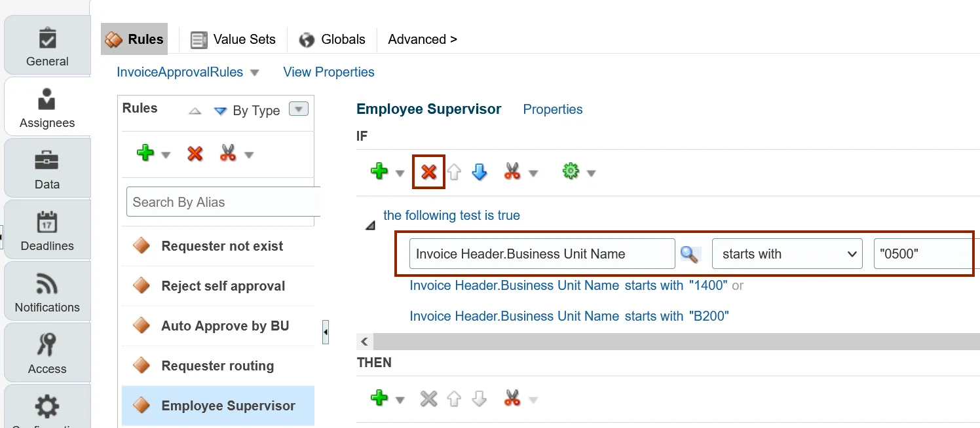
Task: Open the Deadlines side tab
Action: pyautogui.click(x=47, y=231)
